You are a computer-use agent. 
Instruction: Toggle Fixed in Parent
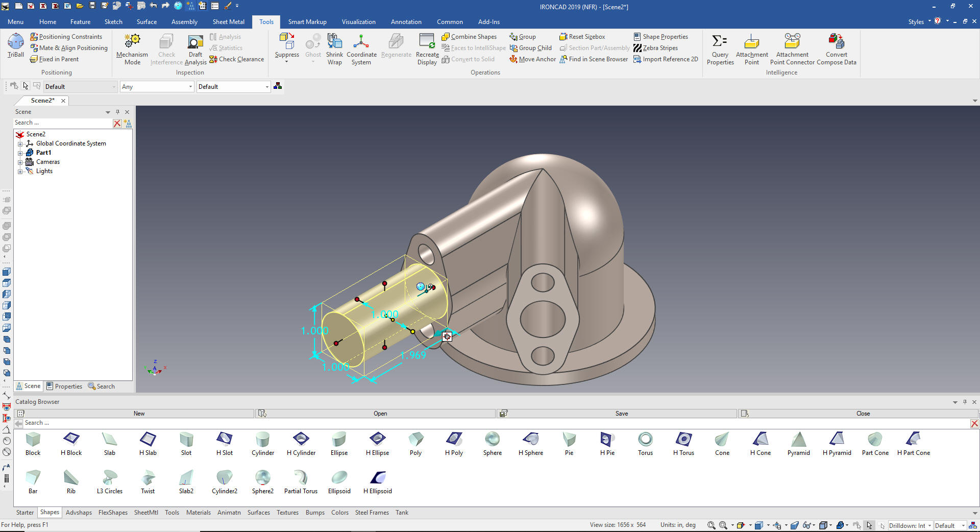[54, 59]
